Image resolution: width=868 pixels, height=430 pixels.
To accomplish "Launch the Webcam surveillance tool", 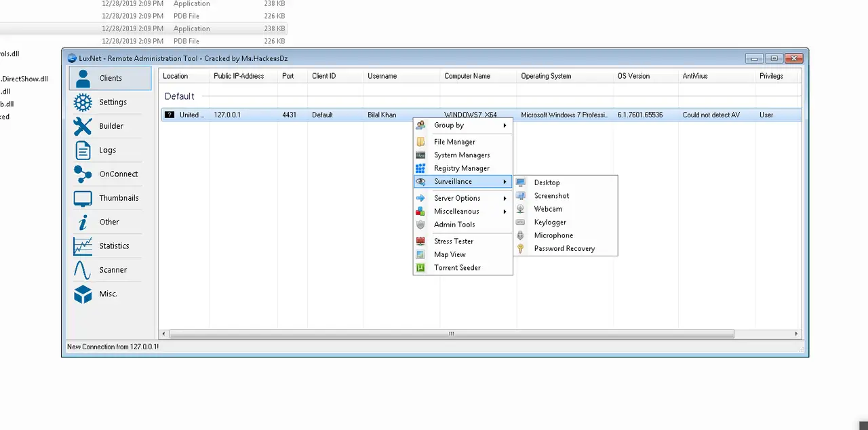I will (548, 209).
